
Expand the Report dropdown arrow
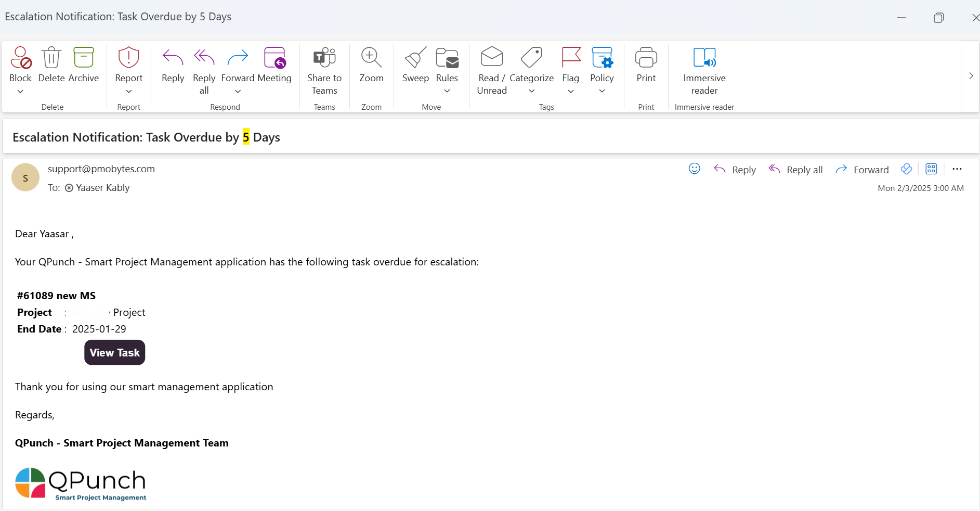point(129,92)
